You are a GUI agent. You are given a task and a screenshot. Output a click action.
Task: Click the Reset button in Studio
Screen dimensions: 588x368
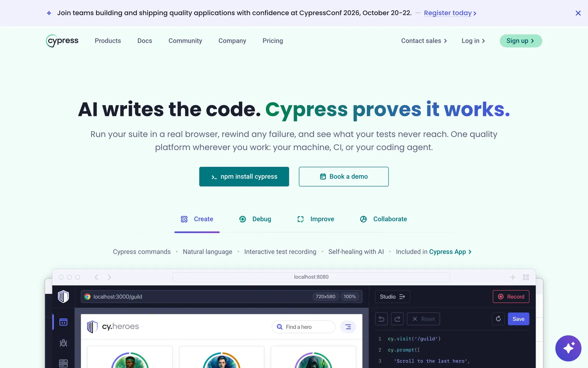pos(423,319)
